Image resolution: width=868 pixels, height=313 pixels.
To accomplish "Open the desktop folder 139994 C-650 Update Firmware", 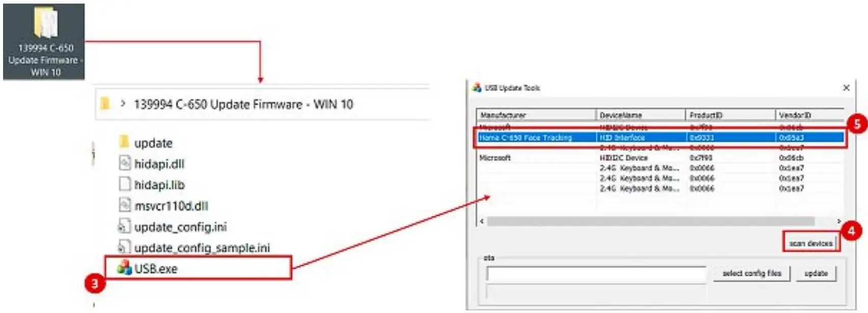I will point(44,42).
